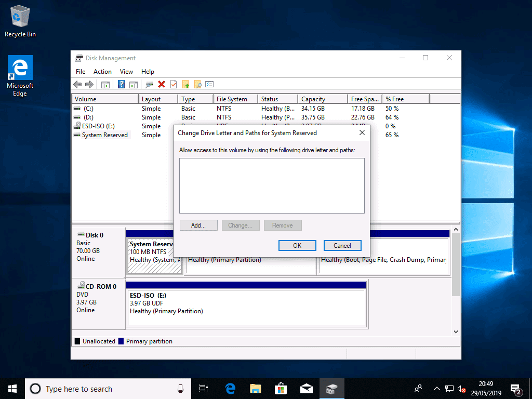
Task: Sort by the Free Space column header
Action: click(x=365, y=99)
